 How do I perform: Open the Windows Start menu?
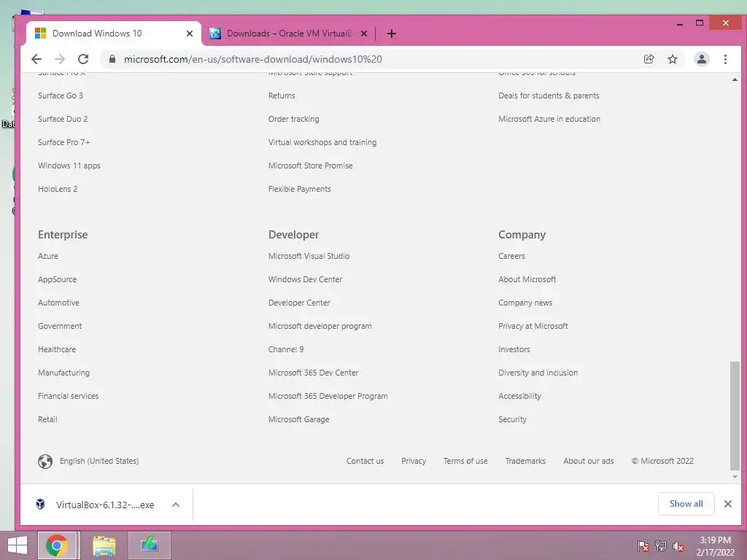(18, 545)
